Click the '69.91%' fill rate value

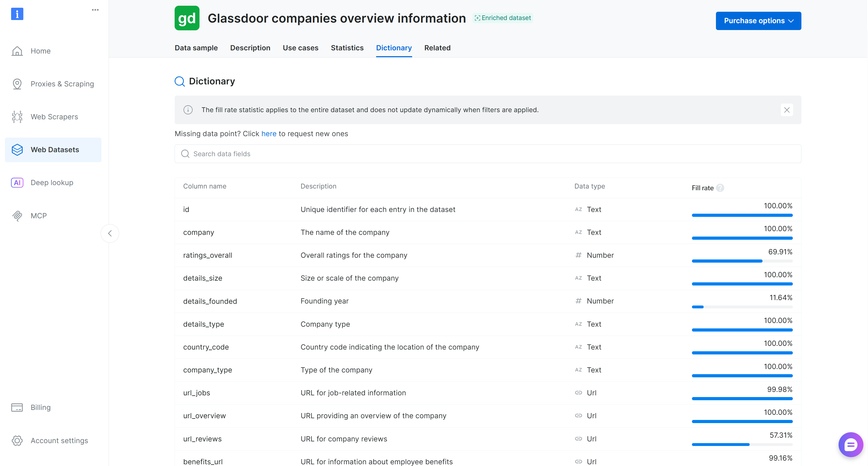point(780,252)
